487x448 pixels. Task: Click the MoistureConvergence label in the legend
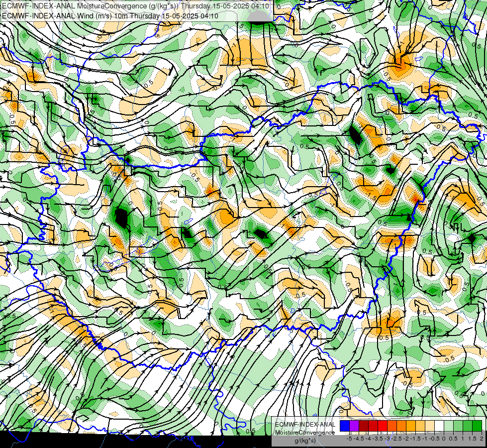tap(305, 433)
